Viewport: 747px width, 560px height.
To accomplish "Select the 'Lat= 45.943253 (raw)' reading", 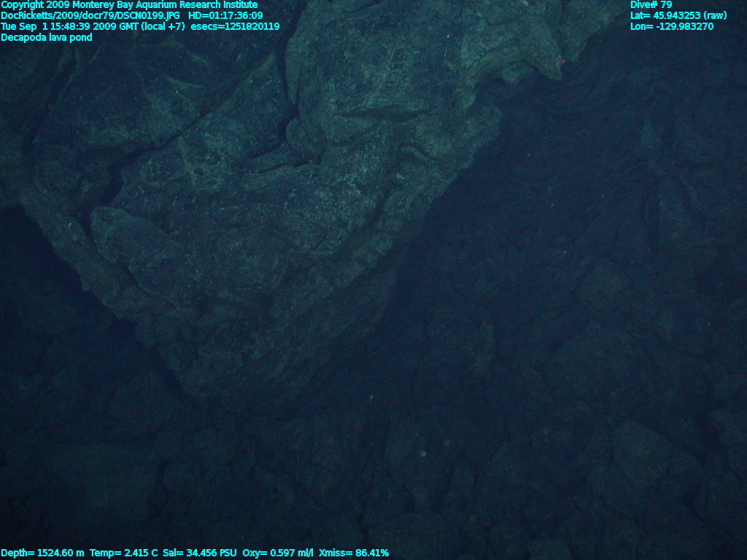I will click(678, 16).
